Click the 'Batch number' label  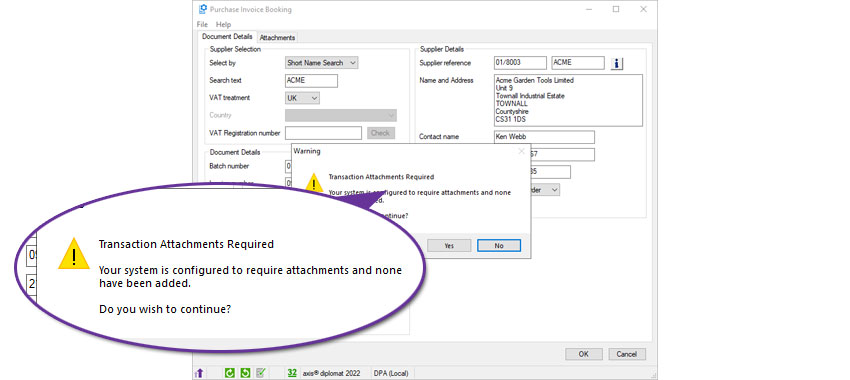(229, 166)
